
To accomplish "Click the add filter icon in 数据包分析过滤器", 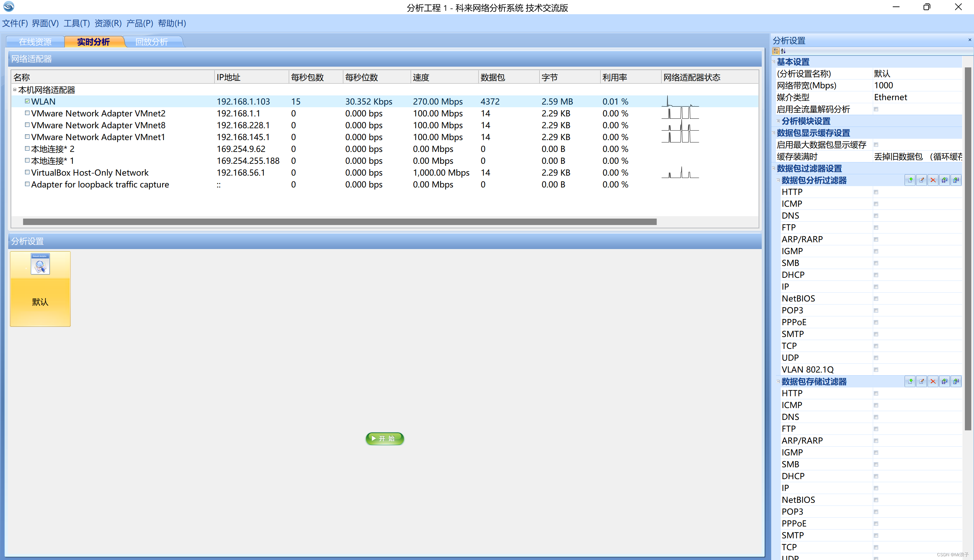I will click(910, 180).
